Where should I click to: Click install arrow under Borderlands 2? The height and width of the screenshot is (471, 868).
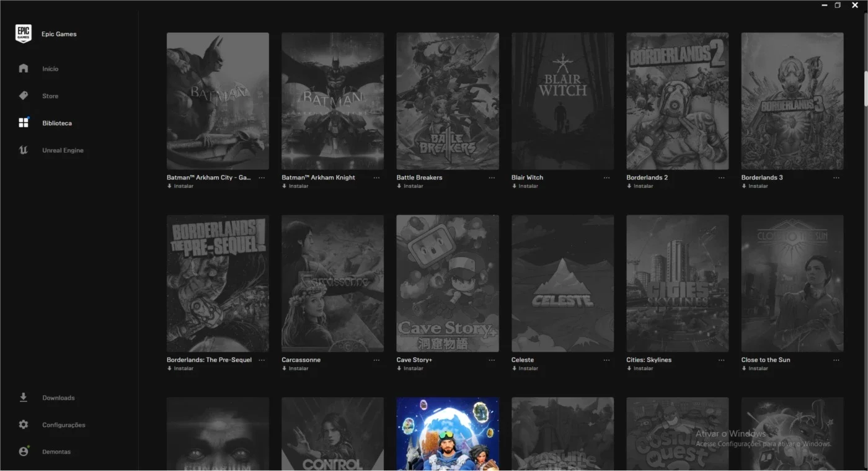629,186
